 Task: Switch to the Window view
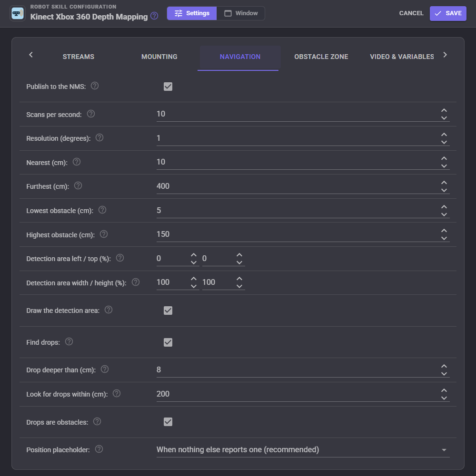click(241, 13)
